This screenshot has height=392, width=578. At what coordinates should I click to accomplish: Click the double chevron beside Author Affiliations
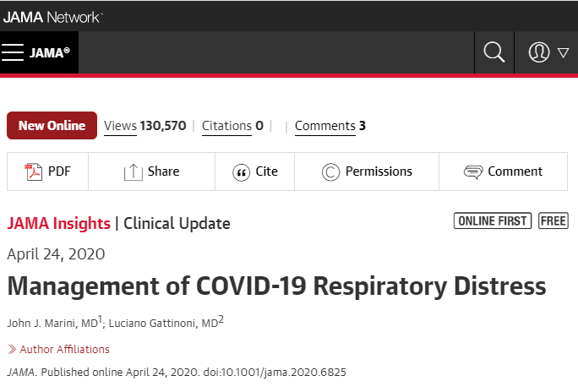(x=12, y=349)
